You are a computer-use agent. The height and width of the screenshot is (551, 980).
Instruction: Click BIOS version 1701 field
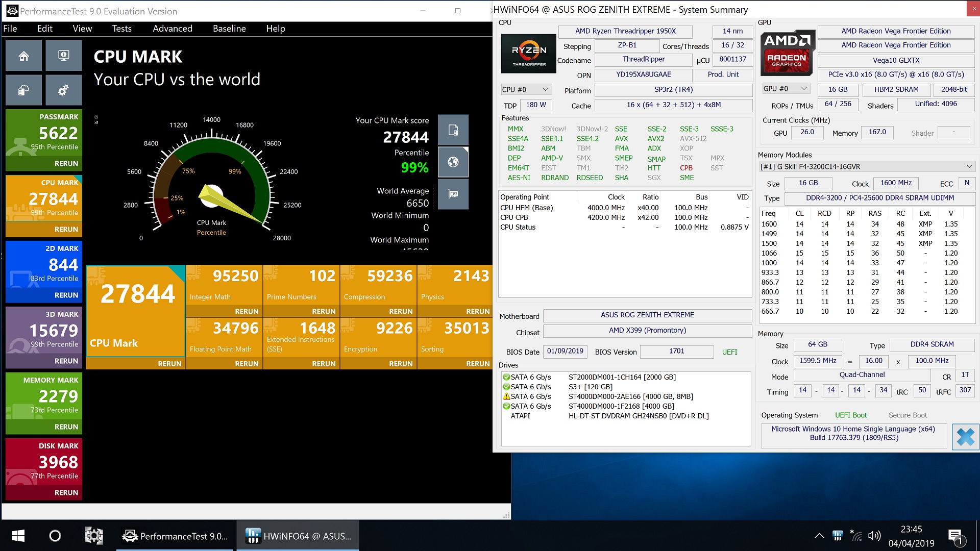676,351
